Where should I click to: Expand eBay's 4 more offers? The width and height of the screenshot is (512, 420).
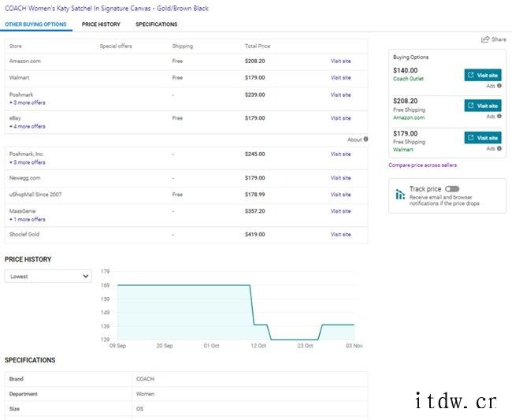(x=28, y=126)
